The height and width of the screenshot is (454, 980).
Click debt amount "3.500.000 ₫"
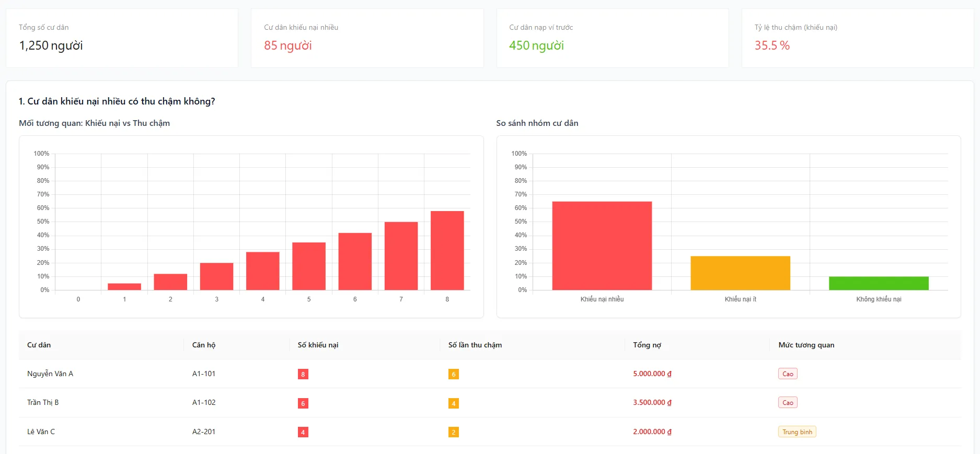pyautogui.click(x=652, y=402)
